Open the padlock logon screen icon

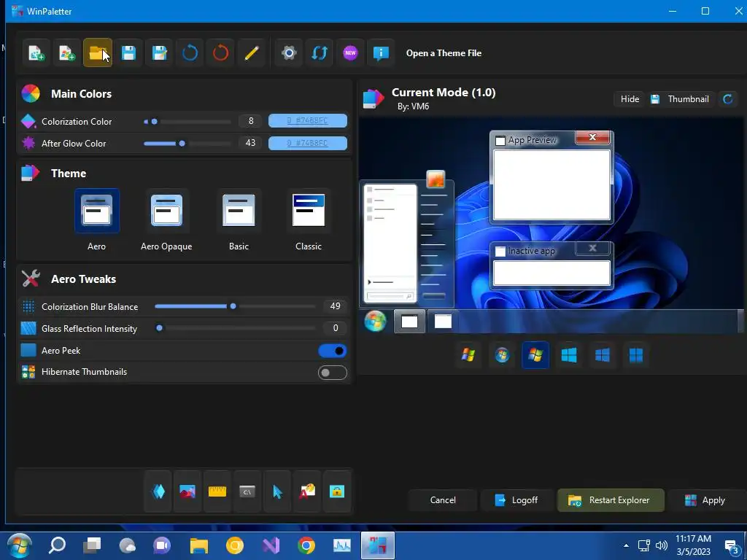tap(337, 491)
